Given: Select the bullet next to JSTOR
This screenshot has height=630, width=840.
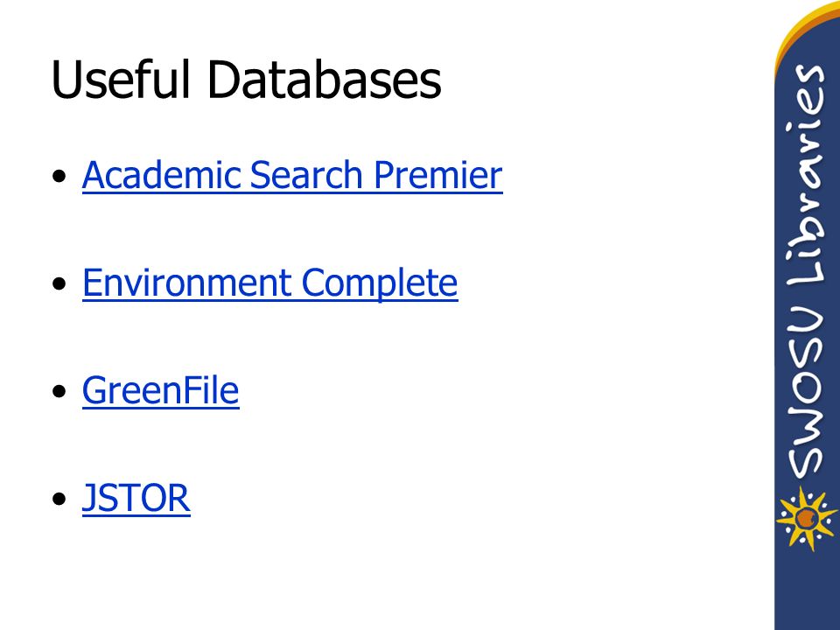Looking at the screenshot, I should [59, 499].
